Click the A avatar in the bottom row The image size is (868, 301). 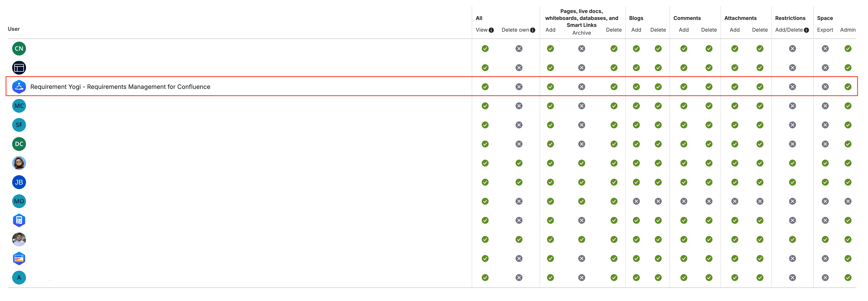tap(19, 277)
